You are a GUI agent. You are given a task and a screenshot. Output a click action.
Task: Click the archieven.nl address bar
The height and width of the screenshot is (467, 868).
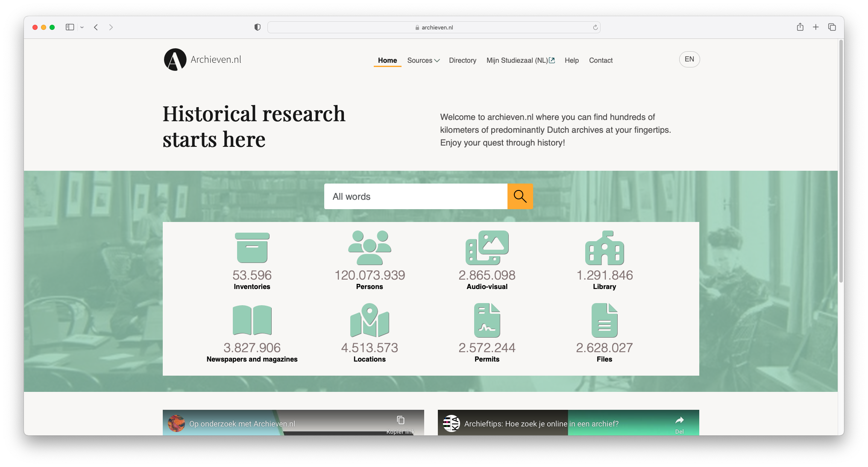pos(434,27)
